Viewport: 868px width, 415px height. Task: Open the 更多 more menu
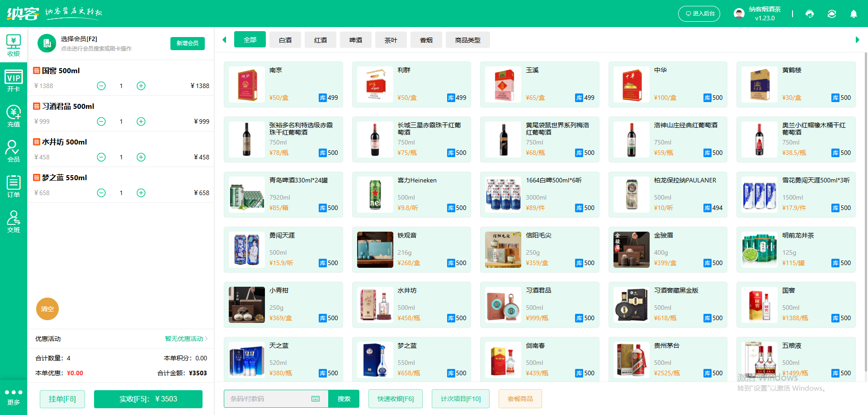pyautogui.click(x=14, y=397)
